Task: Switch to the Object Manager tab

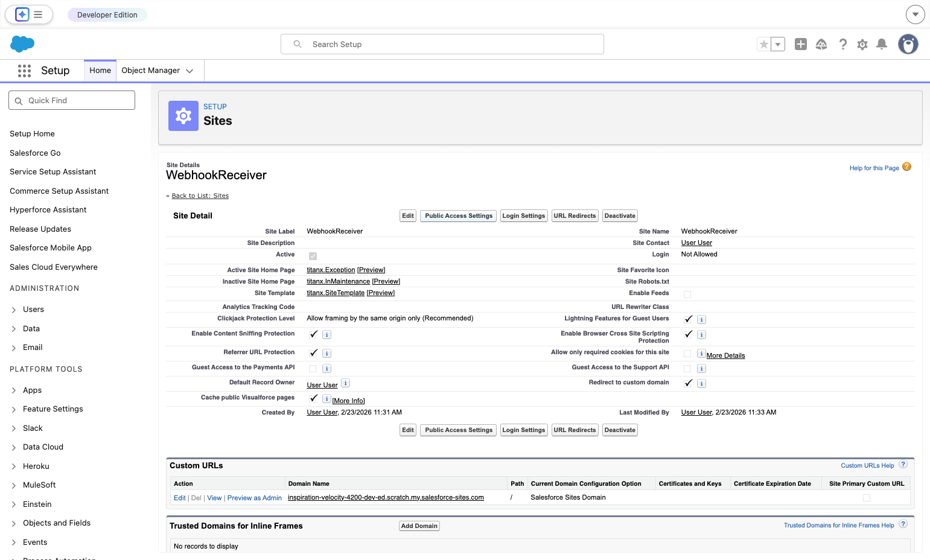Action: [151, 71]
